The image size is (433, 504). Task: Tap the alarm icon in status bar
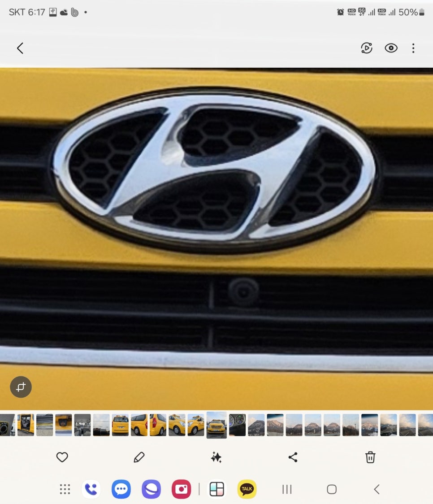341,12
